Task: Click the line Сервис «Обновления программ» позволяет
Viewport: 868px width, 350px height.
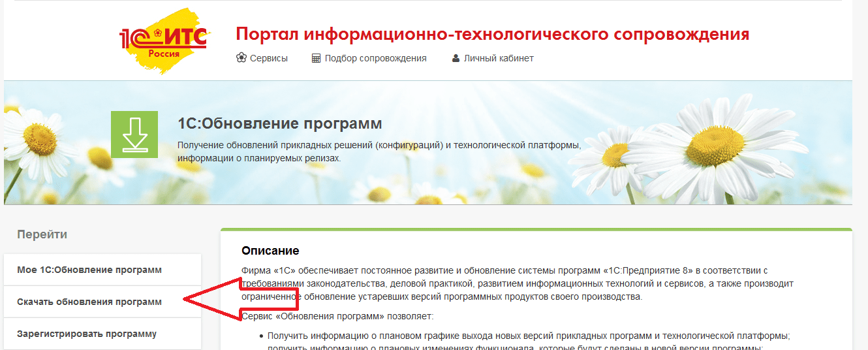Action: (337, 317)
